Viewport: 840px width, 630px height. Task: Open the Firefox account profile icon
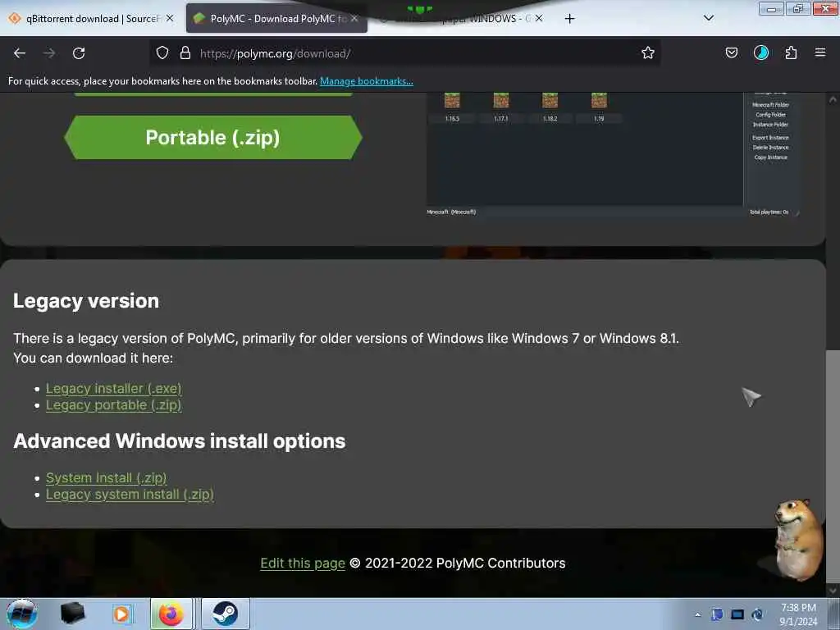tap(761, 53)
